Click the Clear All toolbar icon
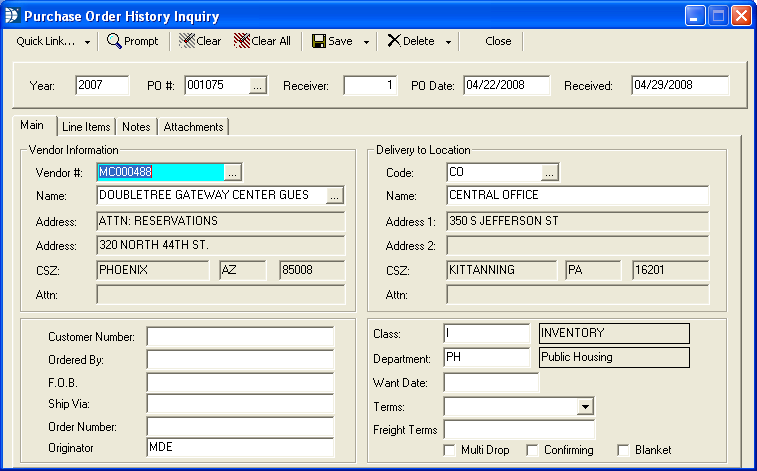Screen dimensions: 757x471 pos(242,41)
